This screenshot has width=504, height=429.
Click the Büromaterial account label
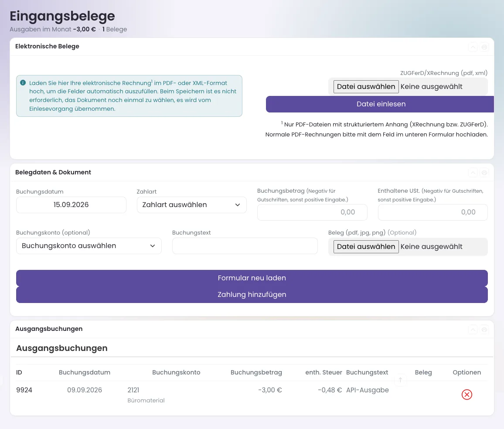[146, 400]
